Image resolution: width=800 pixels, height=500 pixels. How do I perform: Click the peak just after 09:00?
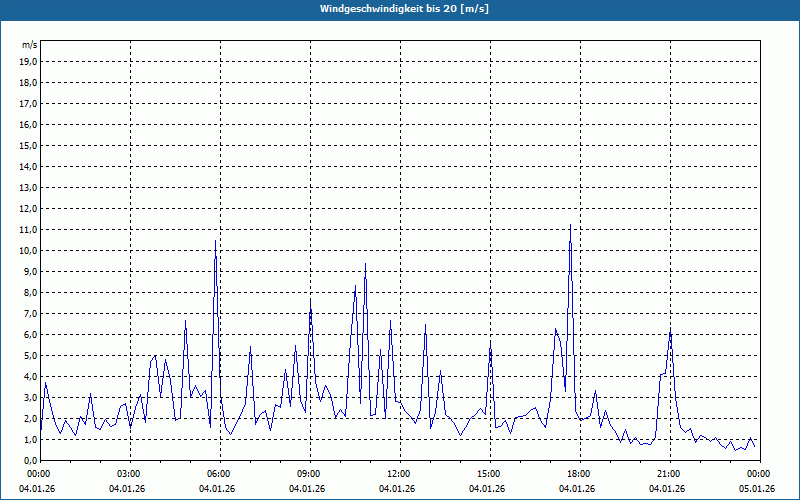310,300
